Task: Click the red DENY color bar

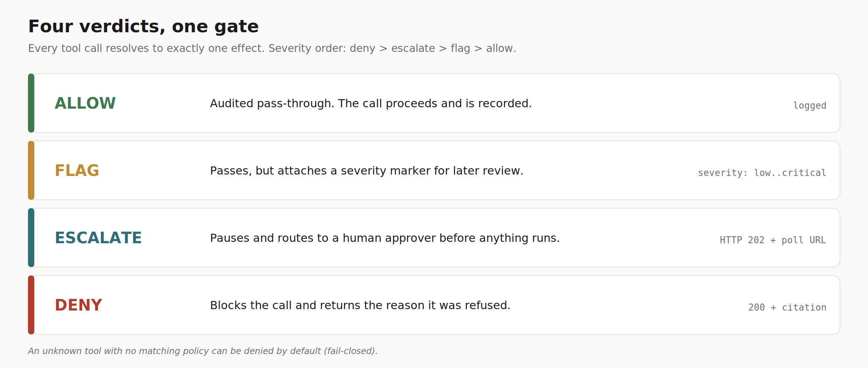Action: 31,305
